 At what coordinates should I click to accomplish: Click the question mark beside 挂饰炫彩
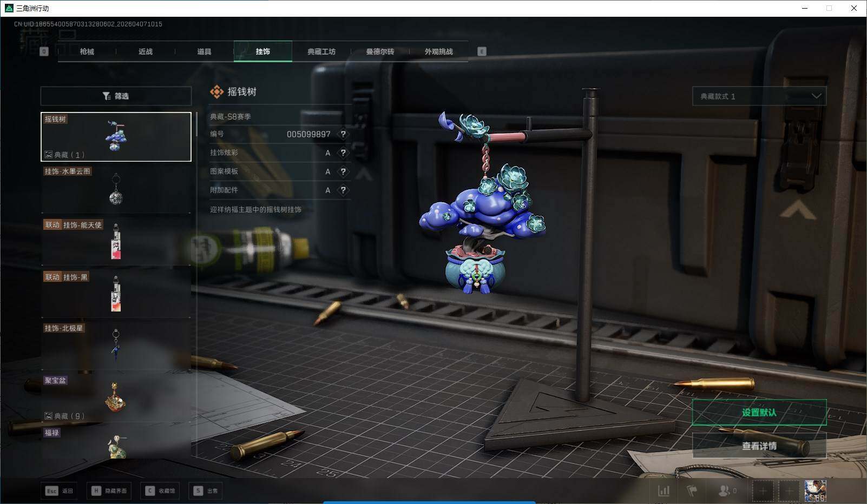point(343,153)
